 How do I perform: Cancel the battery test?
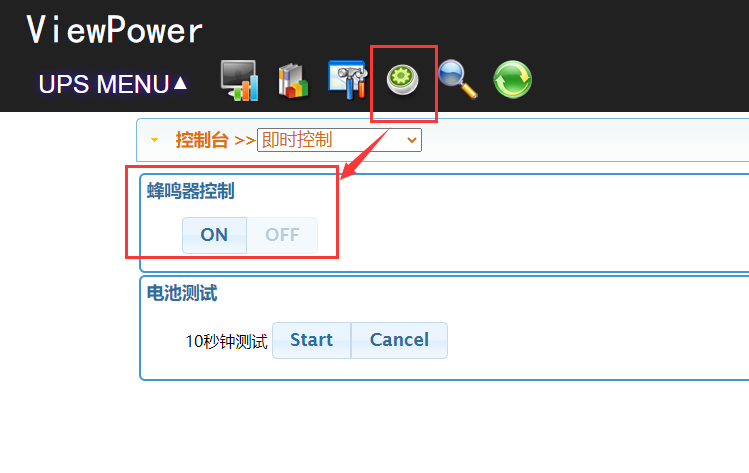399,340
